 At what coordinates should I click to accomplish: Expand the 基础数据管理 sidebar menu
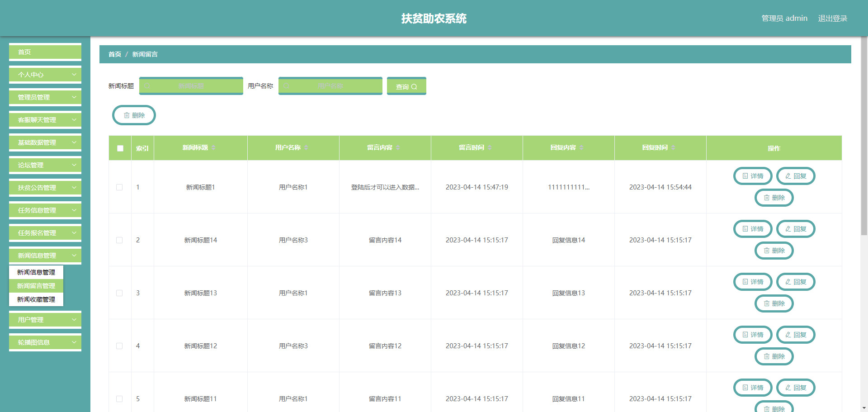[45, 142]
